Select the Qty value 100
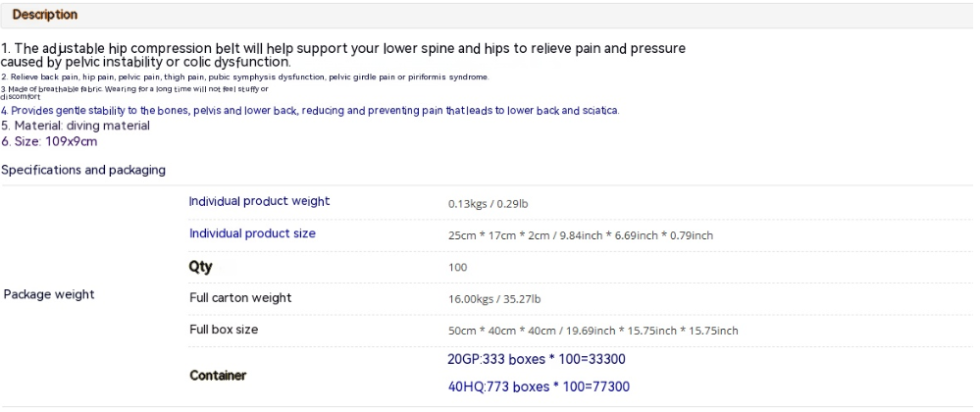Screen dimensions: 980x412 (x=457, y=268)
